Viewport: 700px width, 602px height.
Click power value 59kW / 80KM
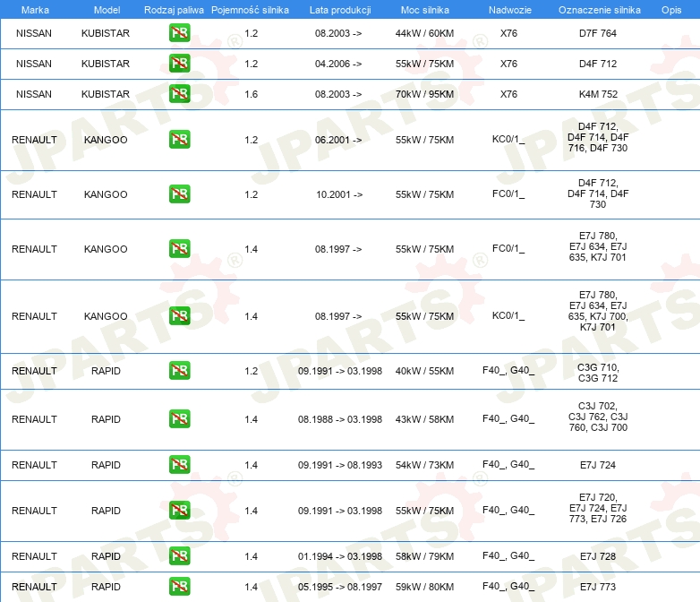424,587
